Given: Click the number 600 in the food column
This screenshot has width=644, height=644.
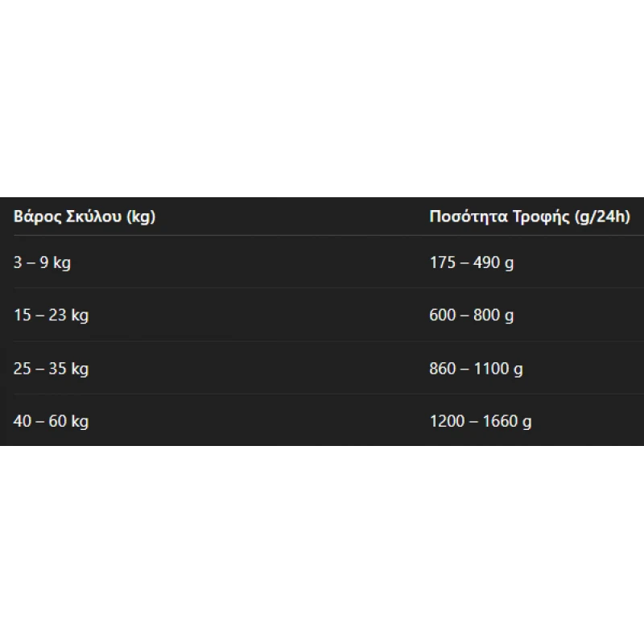Looking at the screenshot, I should 443,316.
